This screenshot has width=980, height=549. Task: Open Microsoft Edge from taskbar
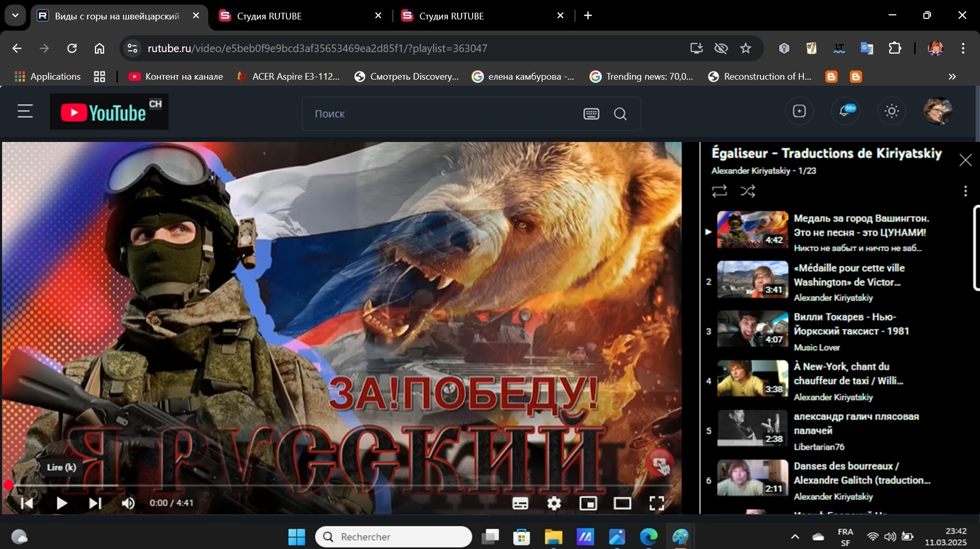(x=649, y=537)
